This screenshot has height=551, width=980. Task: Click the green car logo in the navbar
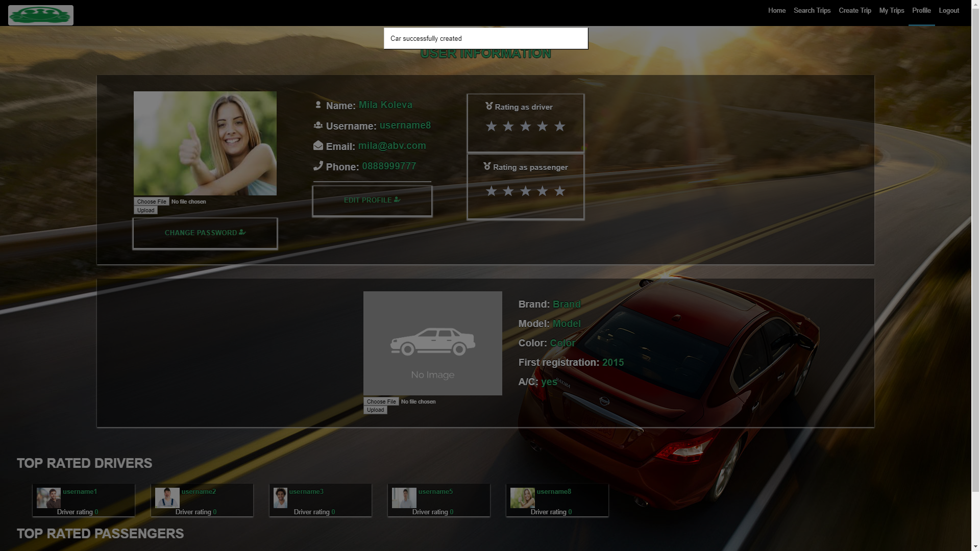click(x=41, y=14)
